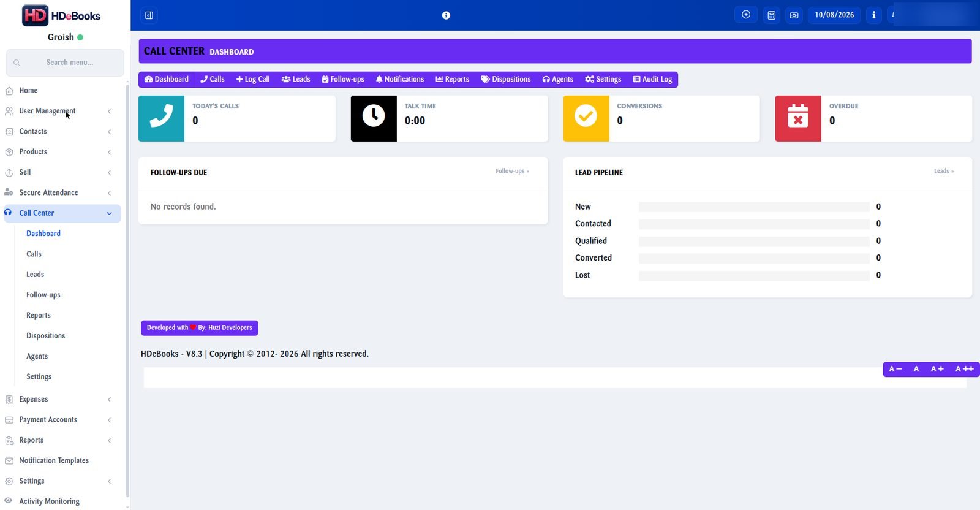Image resolution: width=980 pixels, height=510 pixels.
Task: Switch to the Log Call tab
Action: pos(253,80)
